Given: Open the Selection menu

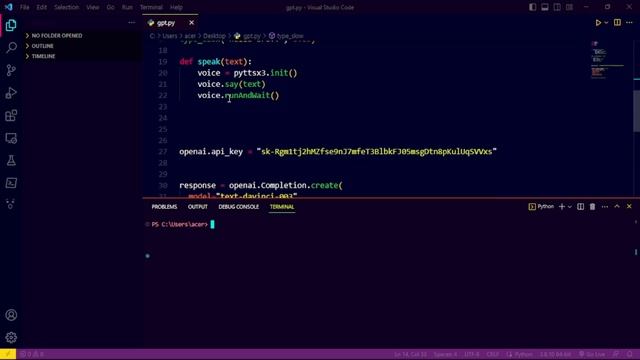Looking at the screenshot, I should [x=67, y=7].
